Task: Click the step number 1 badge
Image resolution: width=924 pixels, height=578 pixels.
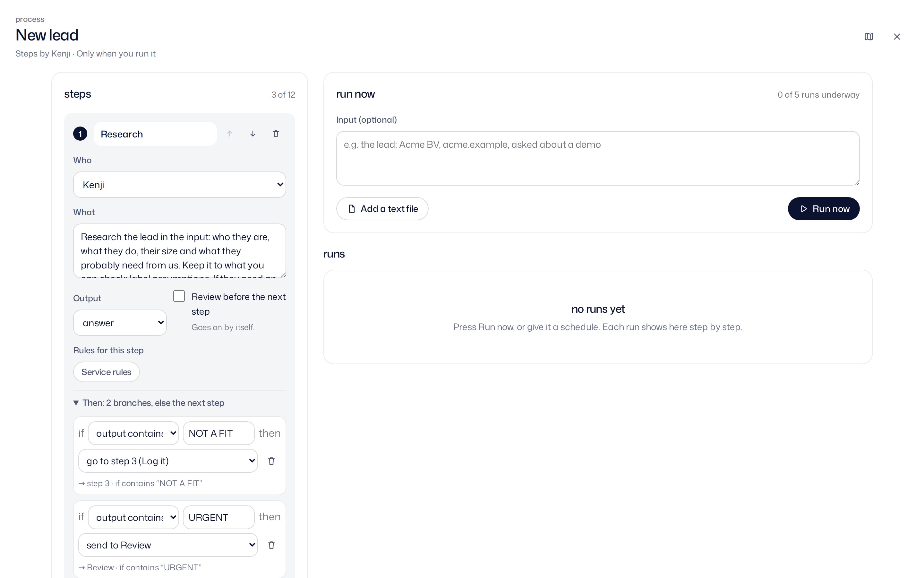Action: point(80,134)
